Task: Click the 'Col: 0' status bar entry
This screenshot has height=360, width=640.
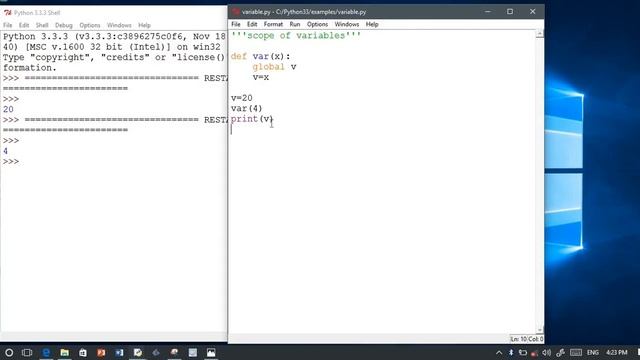Action: [x=536, y=339]
